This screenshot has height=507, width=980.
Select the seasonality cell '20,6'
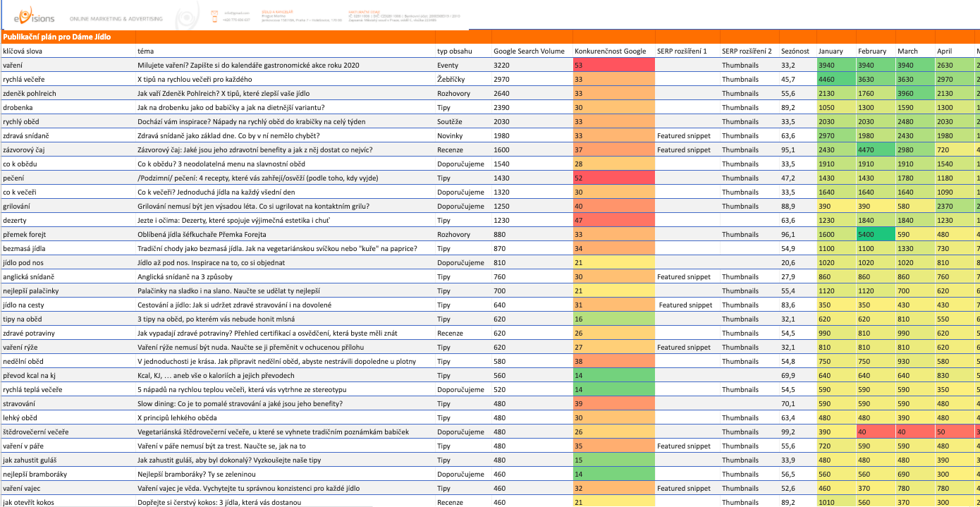797,262
